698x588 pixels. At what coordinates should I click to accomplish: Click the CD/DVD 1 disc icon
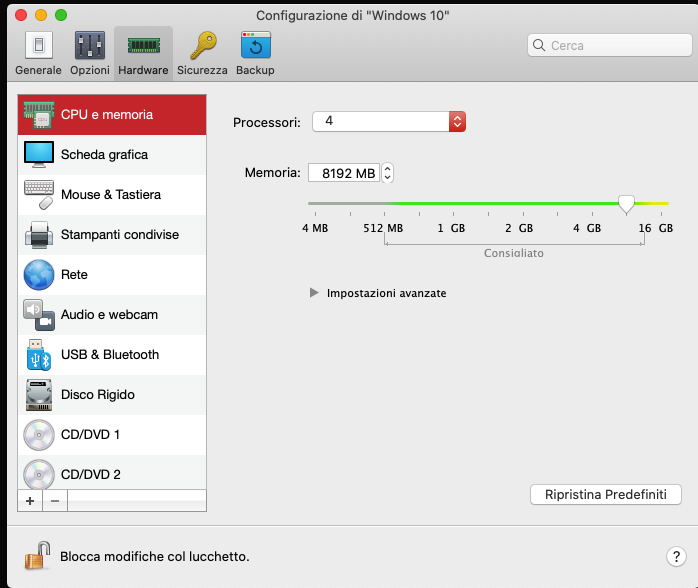pyautogui.click(x=39, y=435)
